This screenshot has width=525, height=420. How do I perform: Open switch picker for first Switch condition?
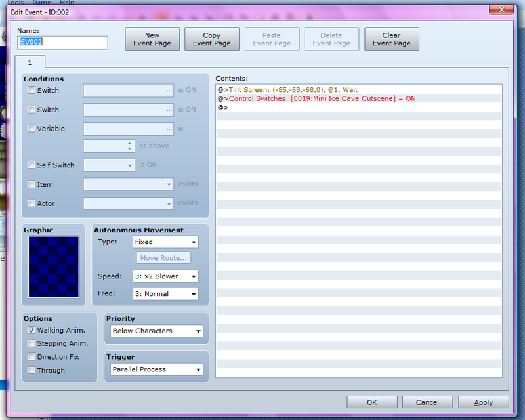[x=169, y=91]
